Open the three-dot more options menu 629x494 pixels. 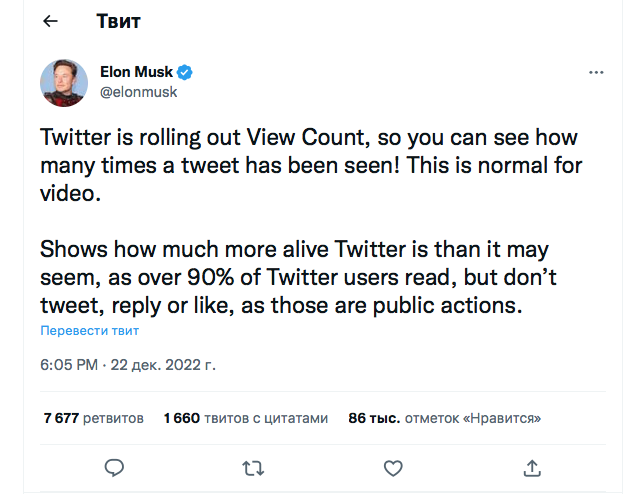(595, 74)
